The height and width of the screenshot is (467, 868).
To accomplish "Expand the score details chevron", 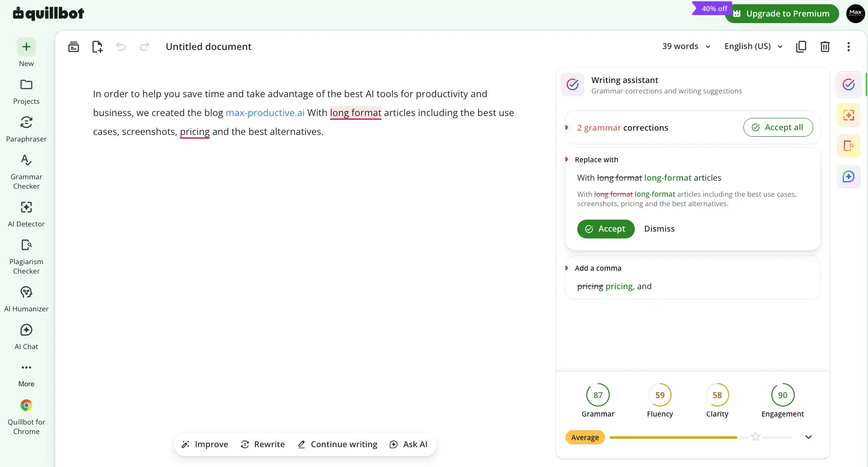I will click(809, 437).
